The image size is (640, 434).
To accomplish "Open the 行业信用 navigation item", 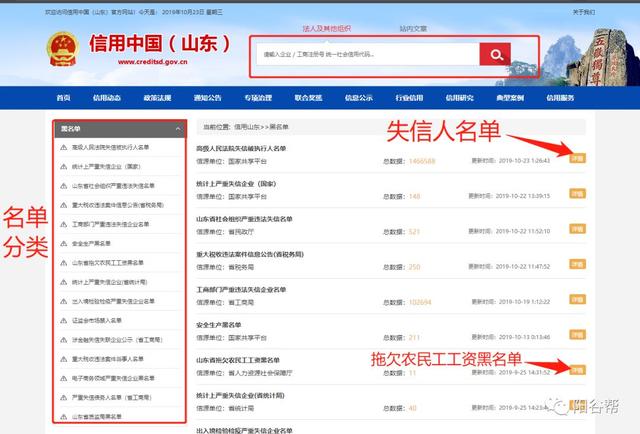I will pyautogui.click(x=409, y=98).
